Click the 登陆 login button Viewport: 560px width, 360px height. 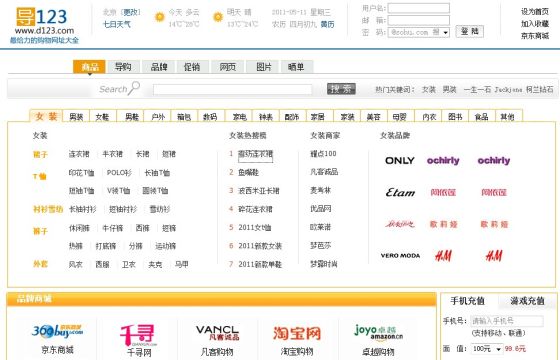point(470,31)
